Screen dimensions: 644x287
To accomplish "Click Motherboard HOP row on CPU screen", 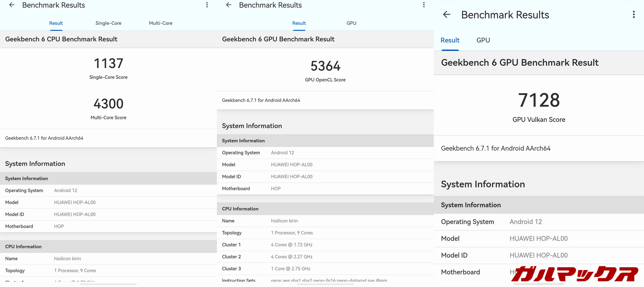I will click(108, 226).
